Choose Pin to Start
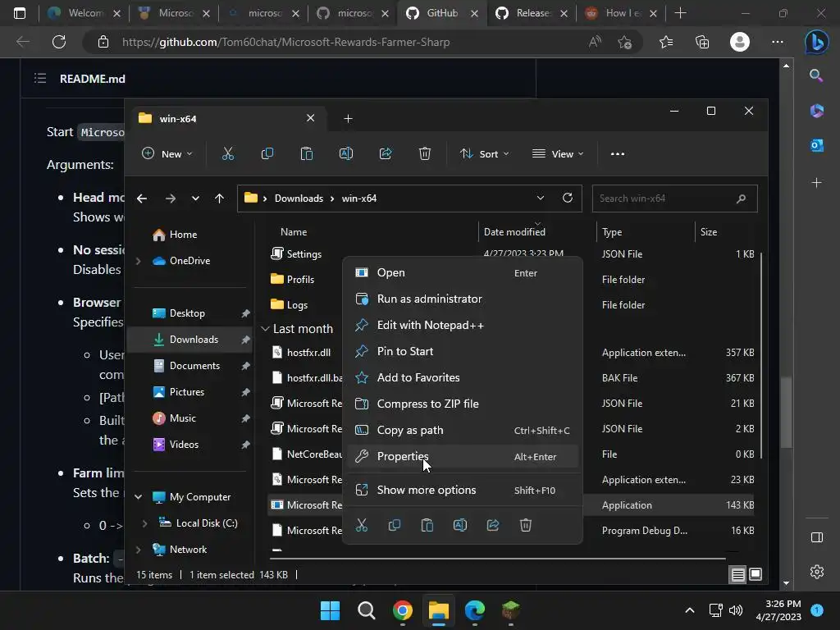This screenshot has height=630, width=840. point(463,351)
